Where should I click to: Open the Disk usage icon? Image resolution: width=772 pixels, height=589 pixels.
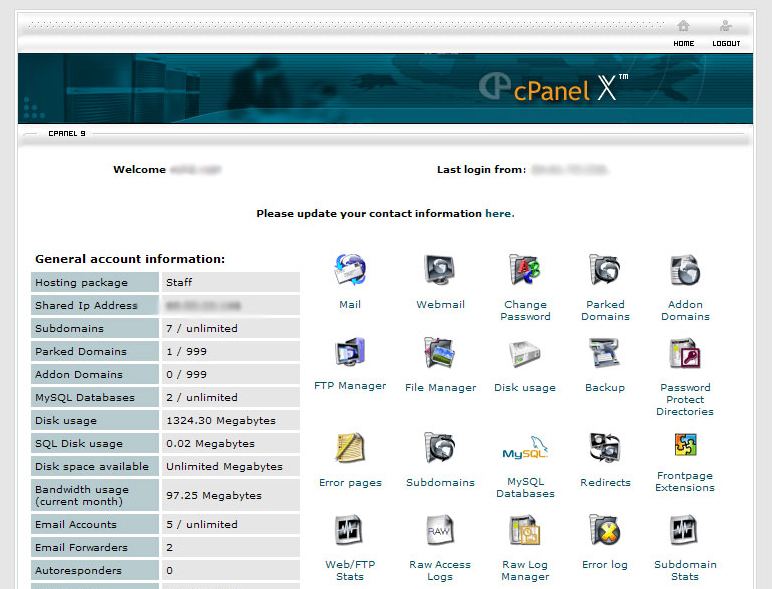[x=525, y=354]
